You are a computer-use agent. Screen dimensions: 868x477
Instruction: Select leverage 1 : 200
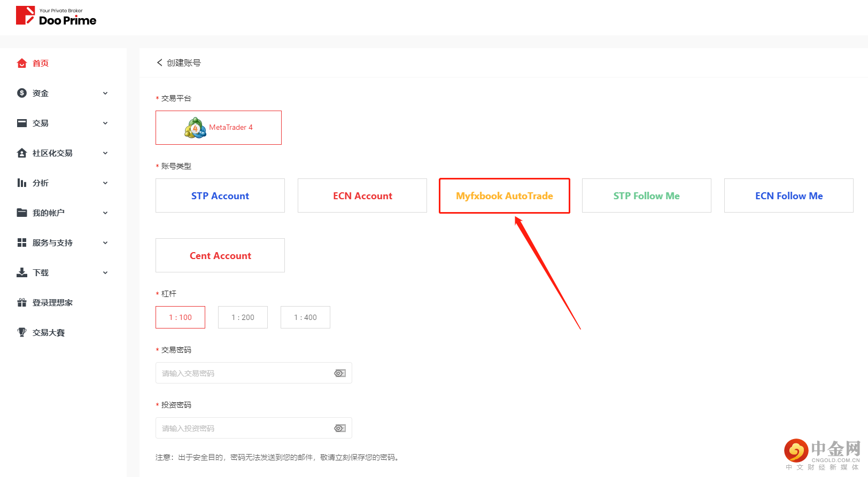pos(243,317)
